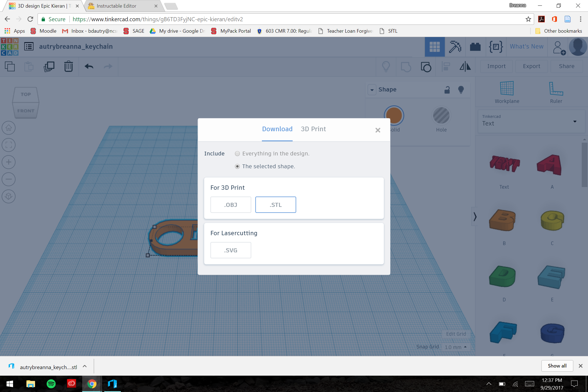Select the Align objects icon
The image size is (588, 392).
click(x=445, y=66)
